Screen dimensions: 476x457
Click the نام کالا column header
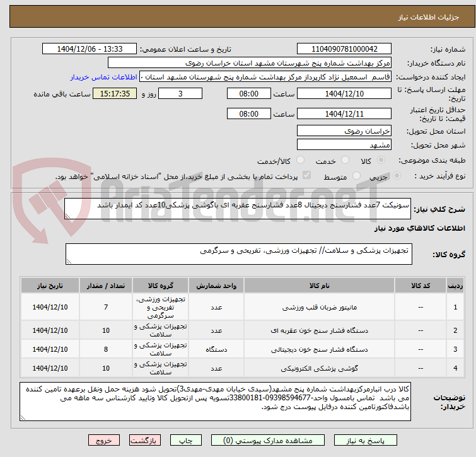pos(320,286)
